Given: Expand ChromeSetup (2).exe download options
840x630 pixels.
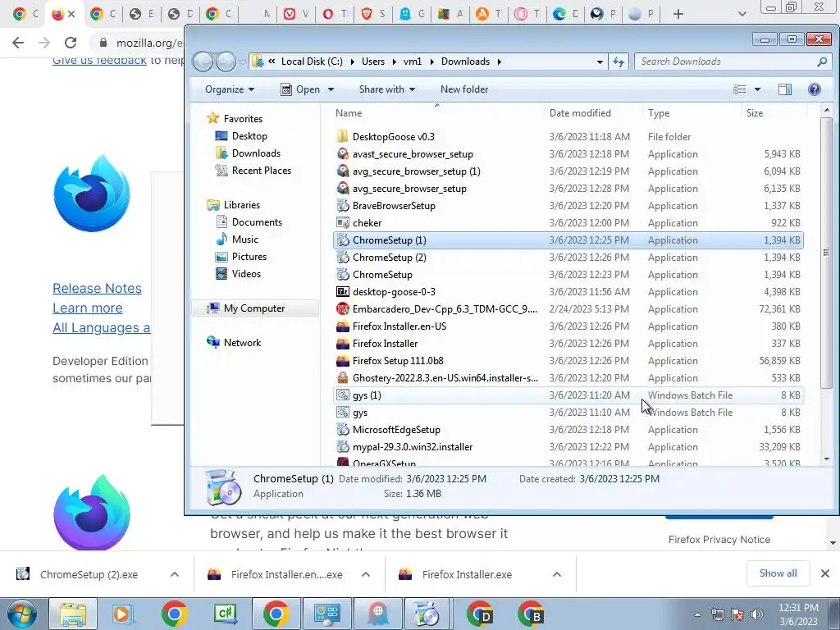Looking at the screenshot, I should 175,574.
